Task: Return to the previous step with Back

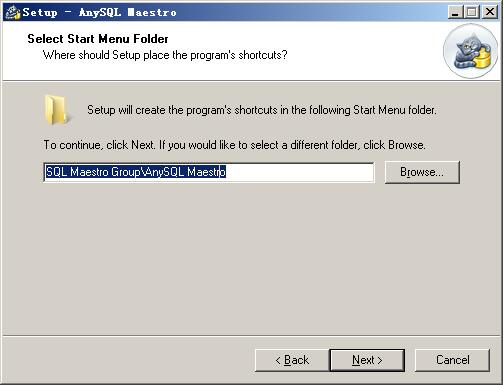Action: click(292, 360)
